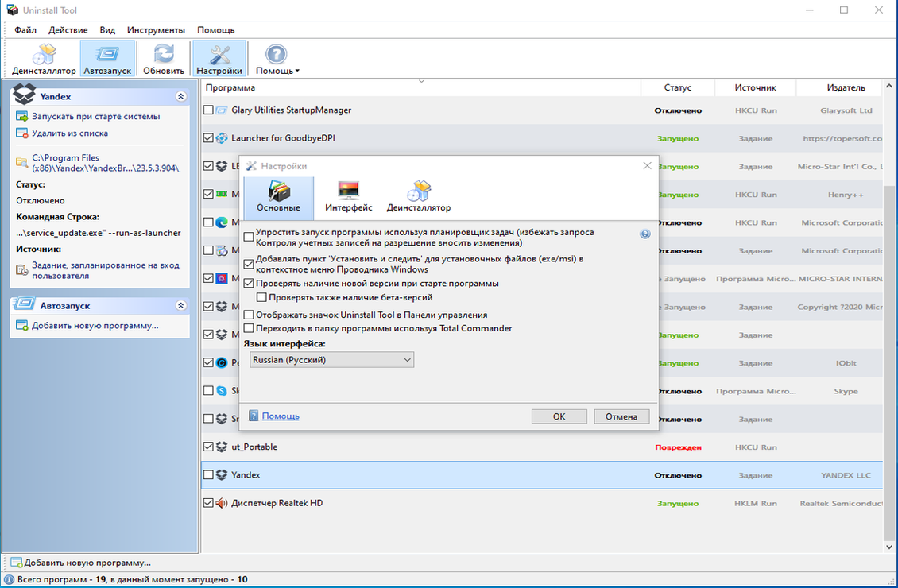This screenshot has height=588, width=898.
Task: Toggle Диспетчер Realtek HD checkbox
Action: pyautogui.click(x=208, y=503)
